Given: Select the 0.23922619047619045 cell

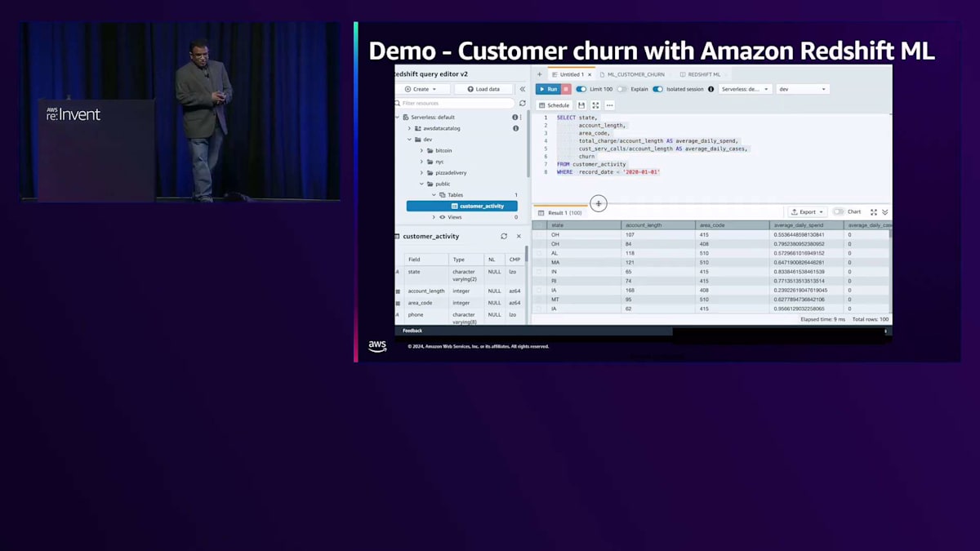Looking at the screenshot, I should point(806,290).
